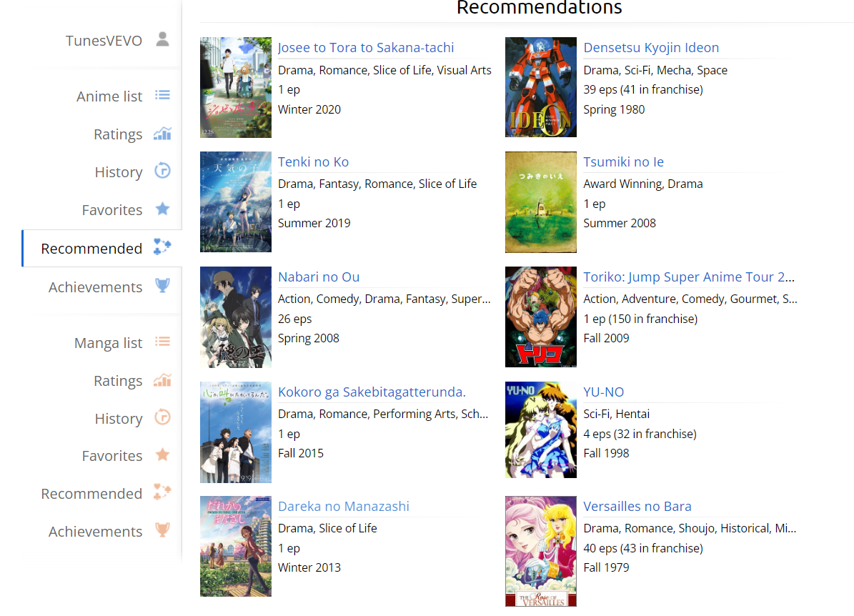Open the Josee to Tora to Sakana-tachi link

click(x=366, y=48)
